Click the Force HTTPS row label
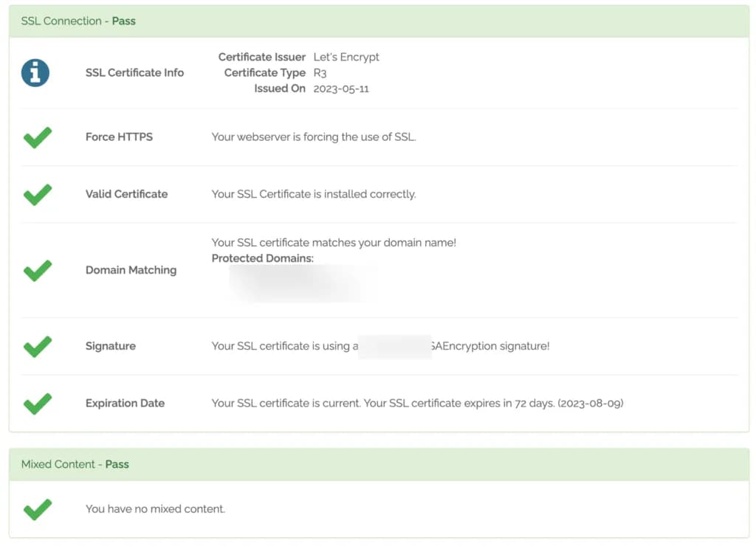 pyautogui.click(x=119, y=136)
